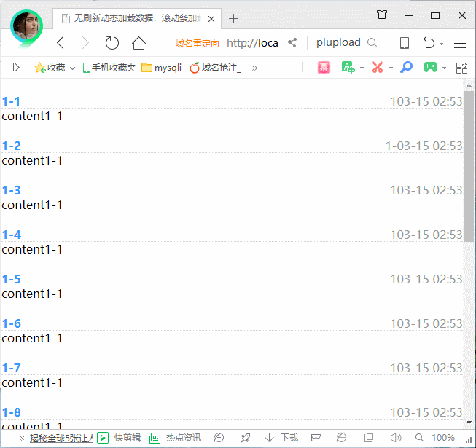The width and height of the screenshot is (476, 448).
Task: Click the status bar flag icon
Action: [x=316, y=438]
